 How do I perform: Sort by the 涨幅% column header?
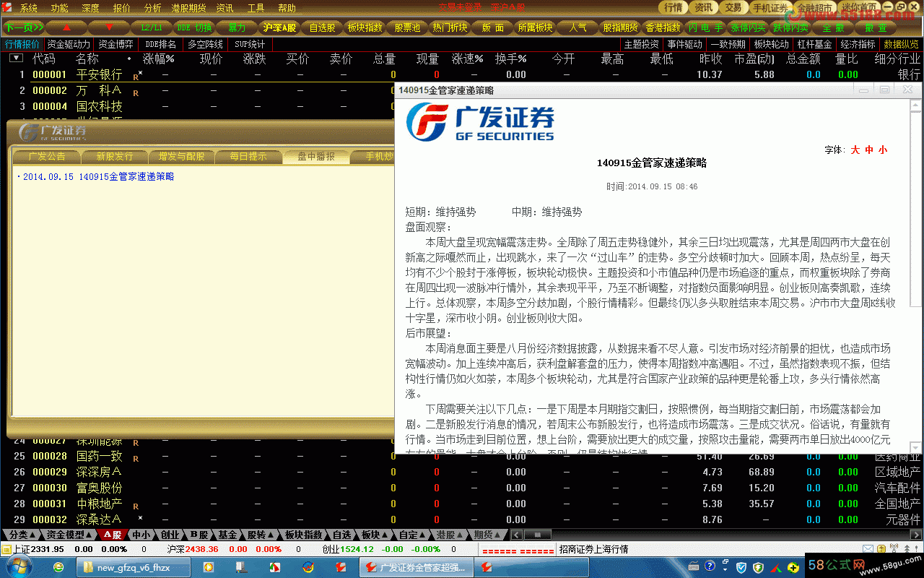(x=159, y=59)
